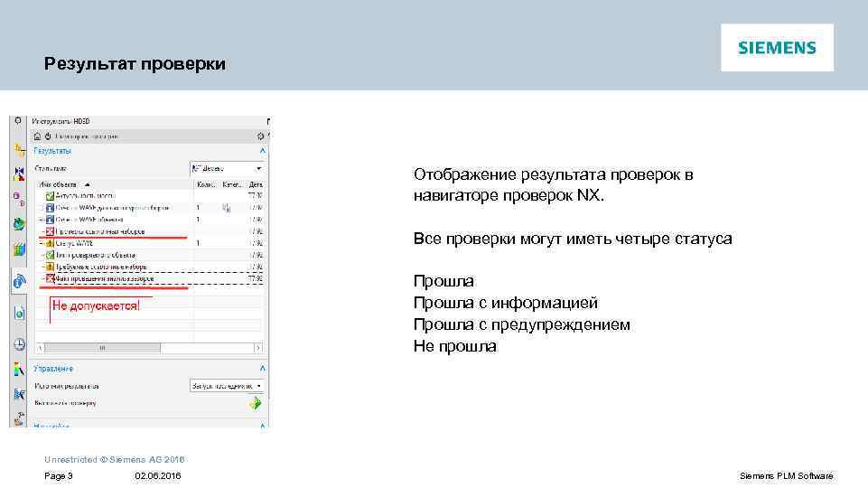Collapse the Статус WAVE tree row
Screen dimensions: 868x488
(42, 243)
